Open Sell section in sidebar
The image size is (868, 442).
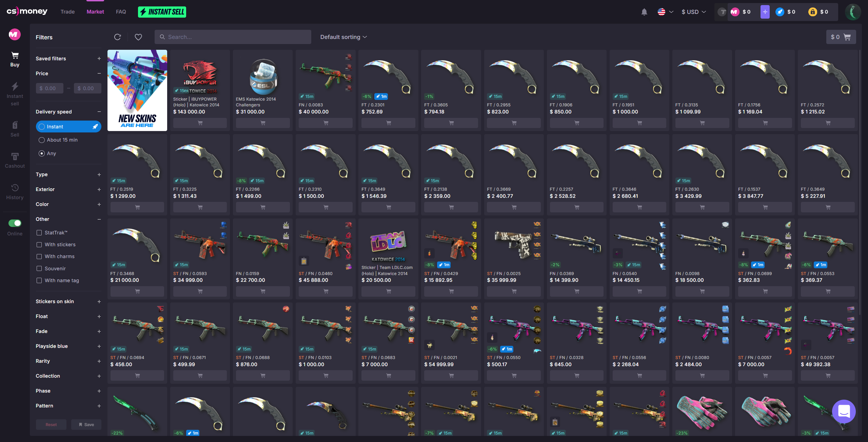pyautogui.click(x=15, y=129)
